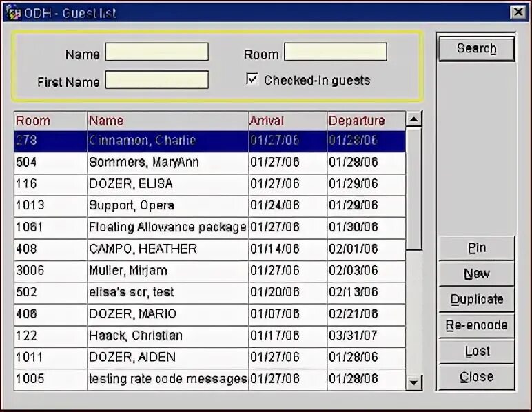The image size is (532, 412).
Task: Select guest Haack, Christian
Action: (209, 336)
